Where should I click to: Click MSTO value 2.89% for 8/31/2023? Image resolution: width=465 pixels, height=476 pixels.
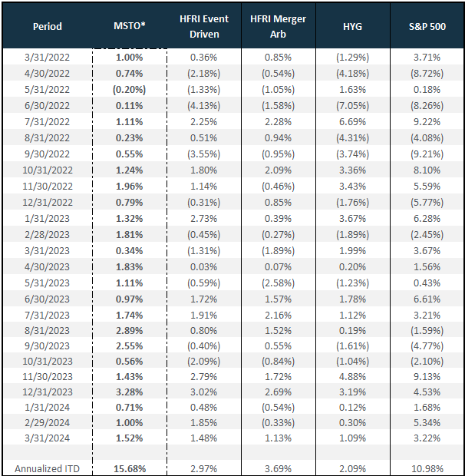coord(130,330)
